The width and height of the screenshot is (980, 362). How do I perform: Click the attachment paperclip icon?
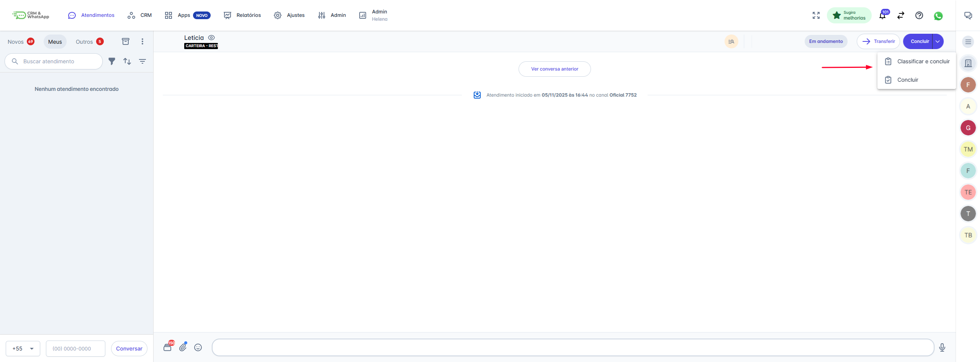tap(183, 347)
